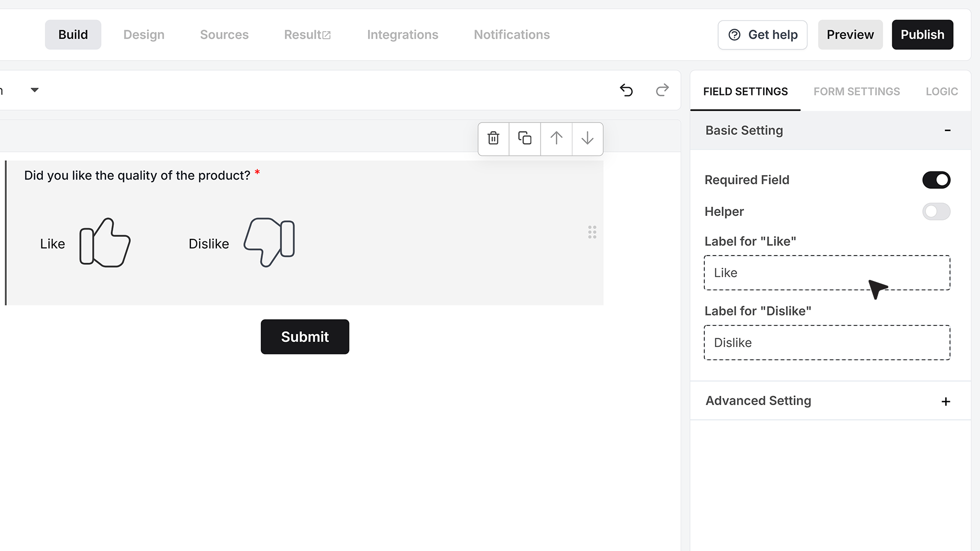
Task: Open the Integrations tab
Action: pyautogui.click(x=403, y=35)
